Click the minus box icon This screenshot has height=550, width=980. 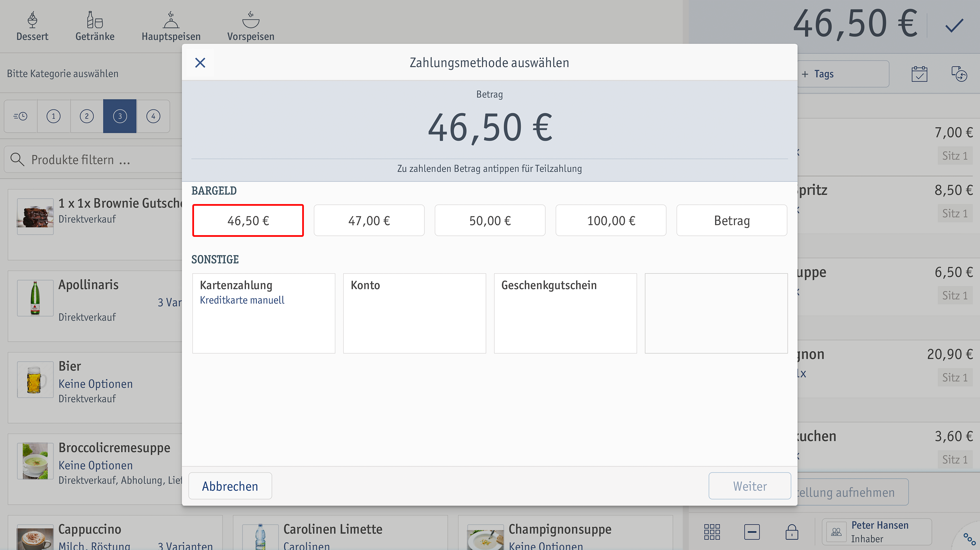click(x=752, y=532)
